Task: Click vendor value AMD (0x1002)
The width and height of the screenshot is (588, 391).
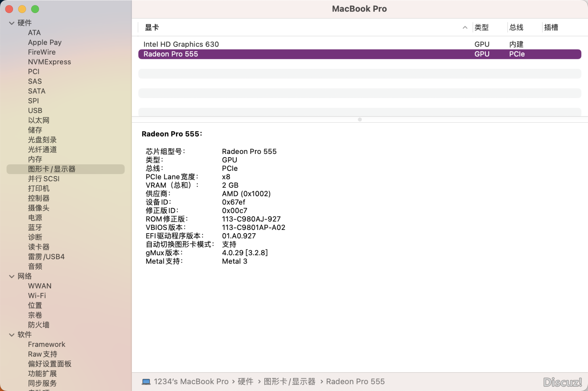Action: point(246,194)
